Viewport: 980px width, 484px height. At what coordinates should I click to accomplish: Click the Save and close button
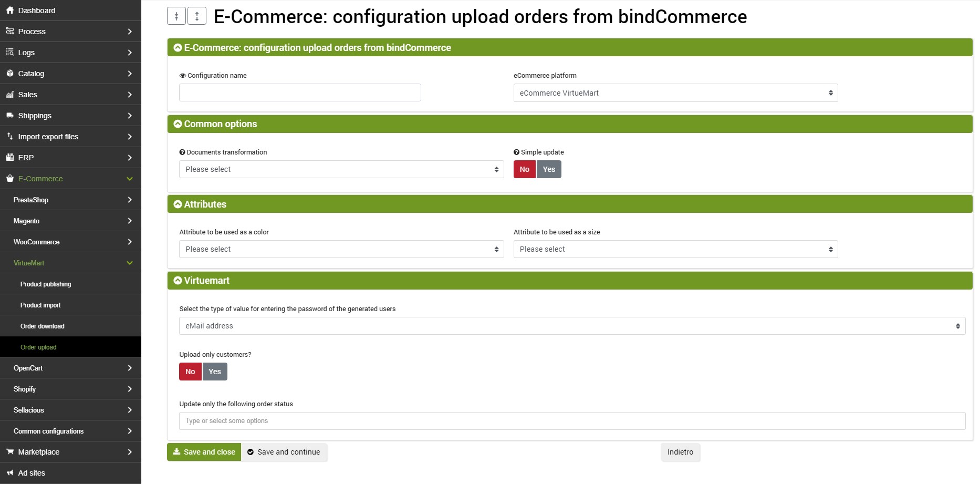(x=204, y=452)
